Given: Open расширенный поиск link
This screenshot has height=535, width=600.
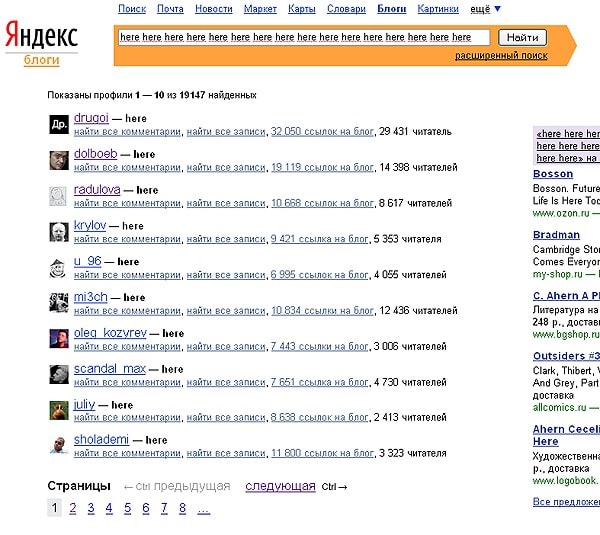Looking at the screenshot, I should (x=501, y=55).
